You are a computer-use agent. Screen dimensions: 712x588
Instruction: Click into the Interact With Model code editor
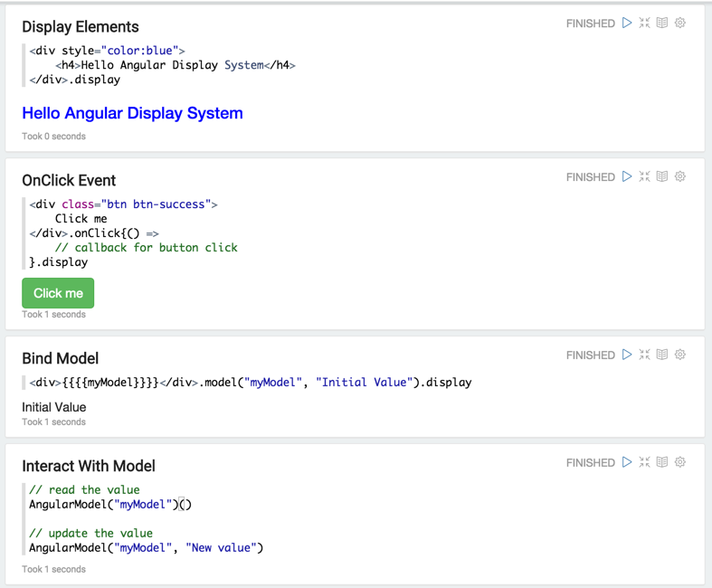(x=271, y=518)
